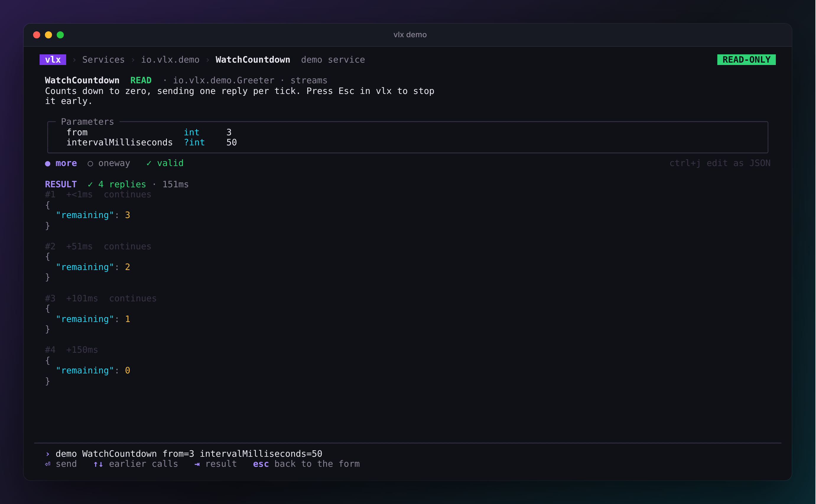Click the io.vlx.demo.Greeter interface name
816x504 pixels.
[223, 80]
